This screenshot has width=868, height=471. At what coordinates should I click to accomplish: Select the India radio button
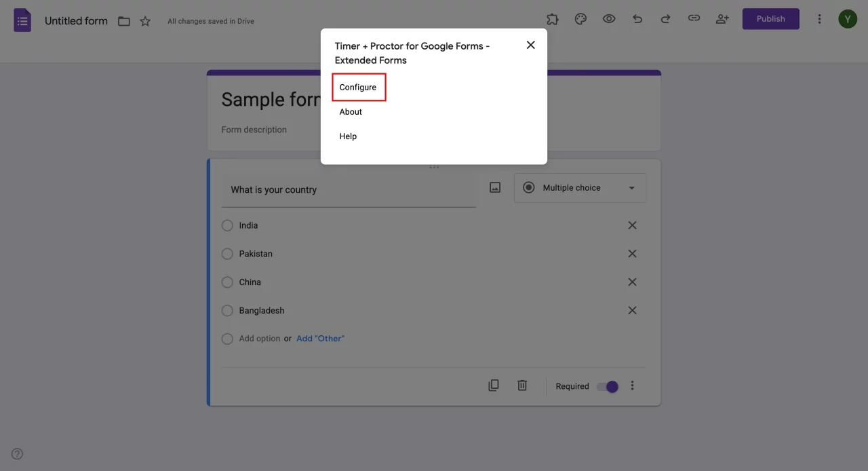click(227, 225)
